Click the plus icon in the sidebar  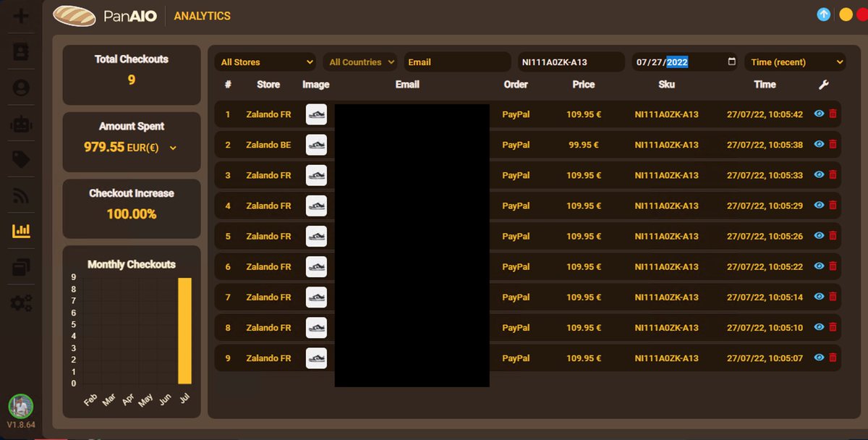(22, 15)
